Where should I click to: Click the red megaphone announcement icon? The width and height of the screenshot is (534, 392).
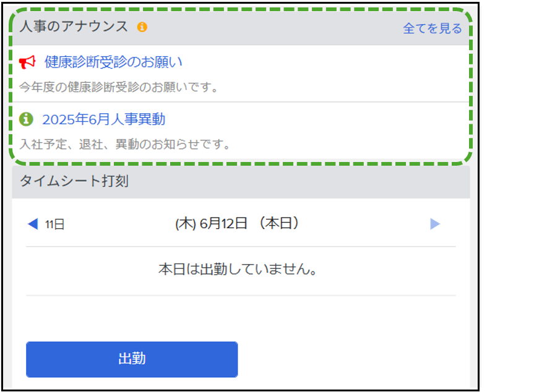(27, 62)
